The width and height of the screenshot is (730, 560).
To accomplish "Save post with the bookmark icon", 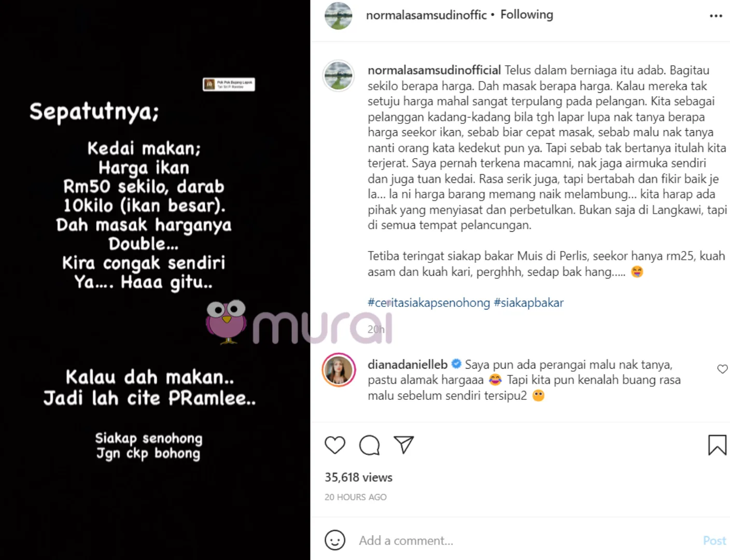I will pos(718,445).
